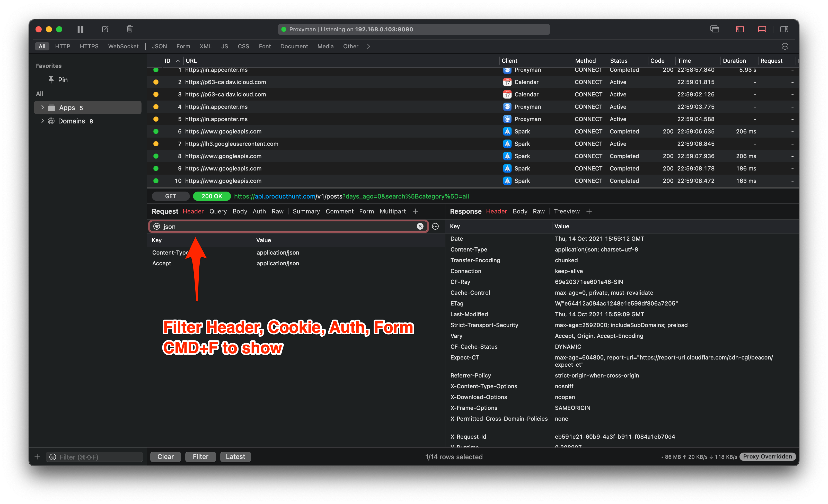Collapse the Apps group
The height and width of the screenshot is (504, 828).
43,107
